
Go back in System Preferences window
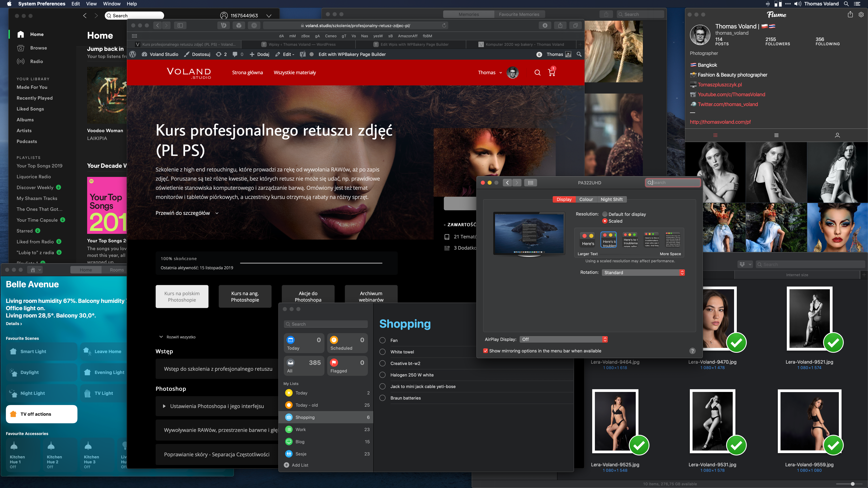507,182
